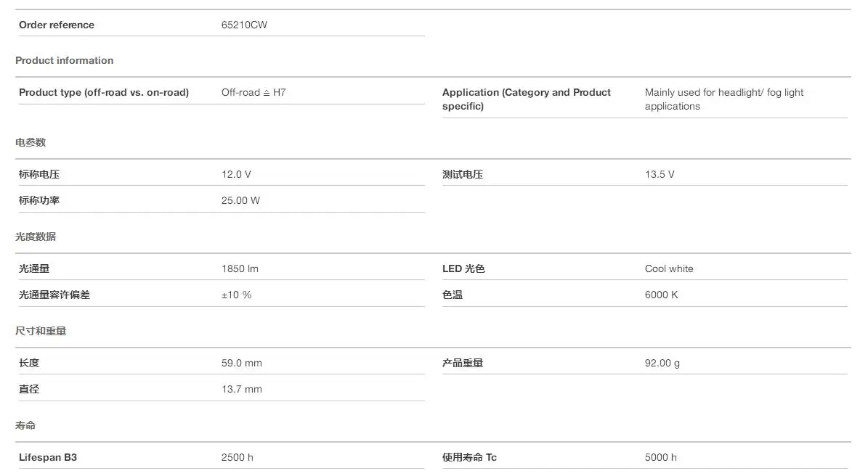Select the 92.00 g value
The height and width of the screenshot is (476, 868).
pos(662,364)
